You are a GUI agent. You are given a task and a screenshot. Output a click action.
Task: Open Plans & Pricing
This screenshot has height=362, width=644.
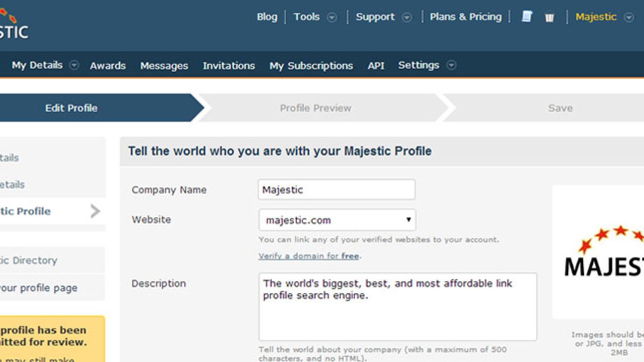tap(465, 17)
